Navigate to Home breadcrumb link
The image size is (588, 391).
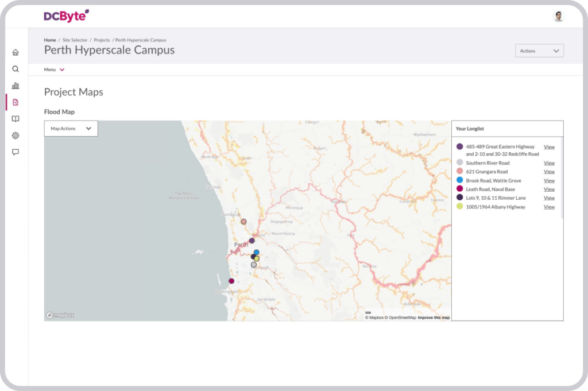(x=49, y=40)
